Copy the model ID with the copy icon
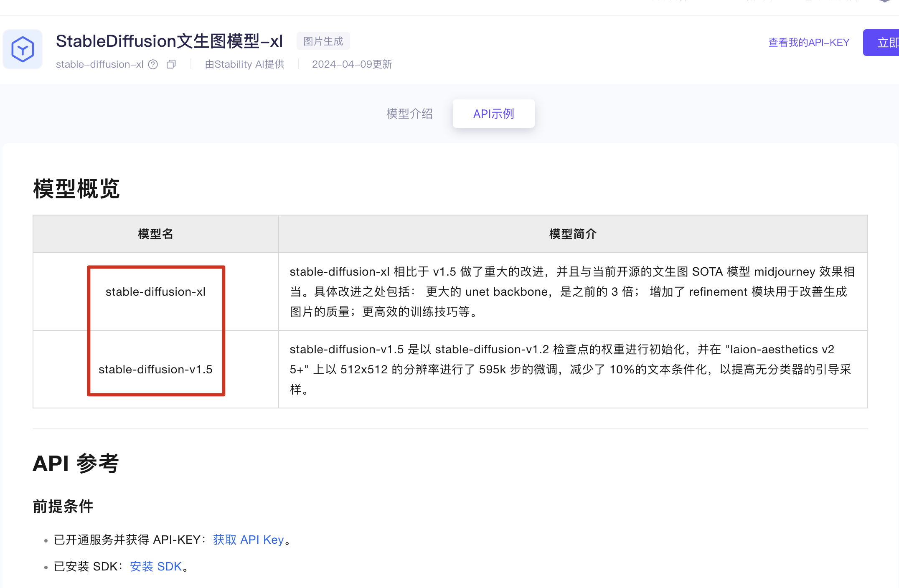899x588 pixels. click(x=171, y=64)
